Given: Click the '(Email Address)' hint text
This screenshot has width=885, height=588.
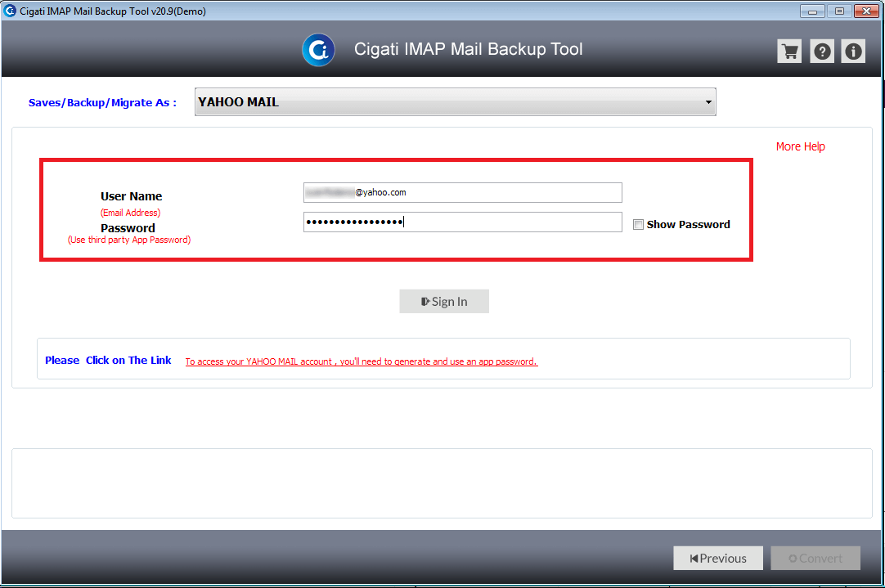Looking at the screenshot, I should [130, 213].
